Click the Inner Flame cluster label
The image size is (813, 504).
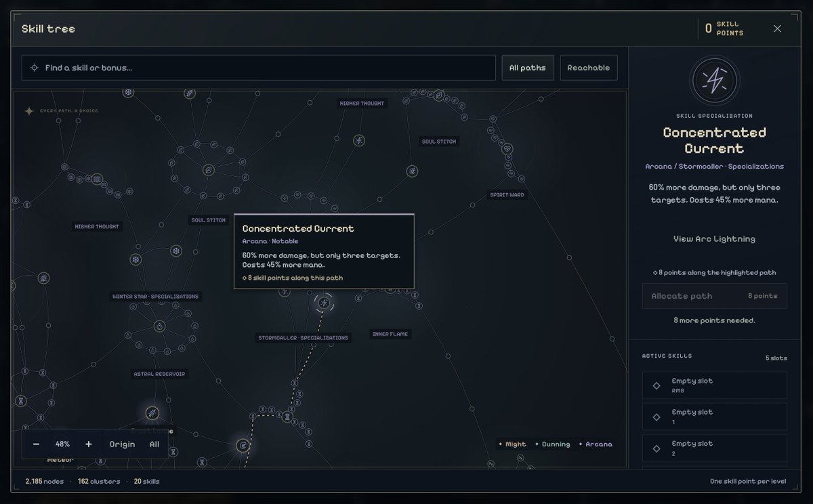pos(390,334)
